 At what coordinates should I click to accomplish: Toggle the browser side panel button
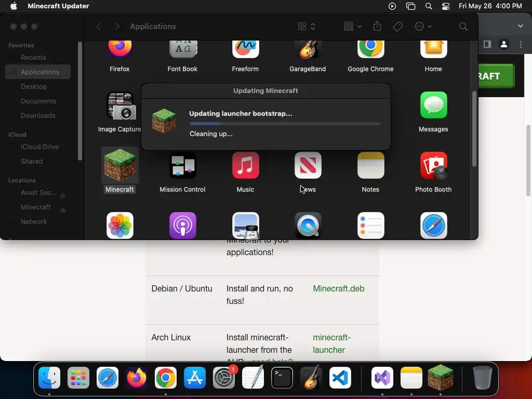[487, 44]
